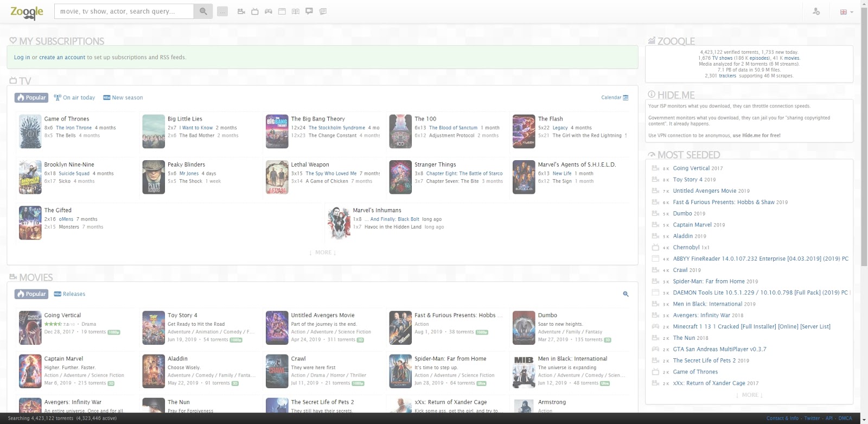Image resolution: width=868 pixels, height=424 pixels.
Task: Open The Iron Throne episode link
Action: tap(74, 128)
